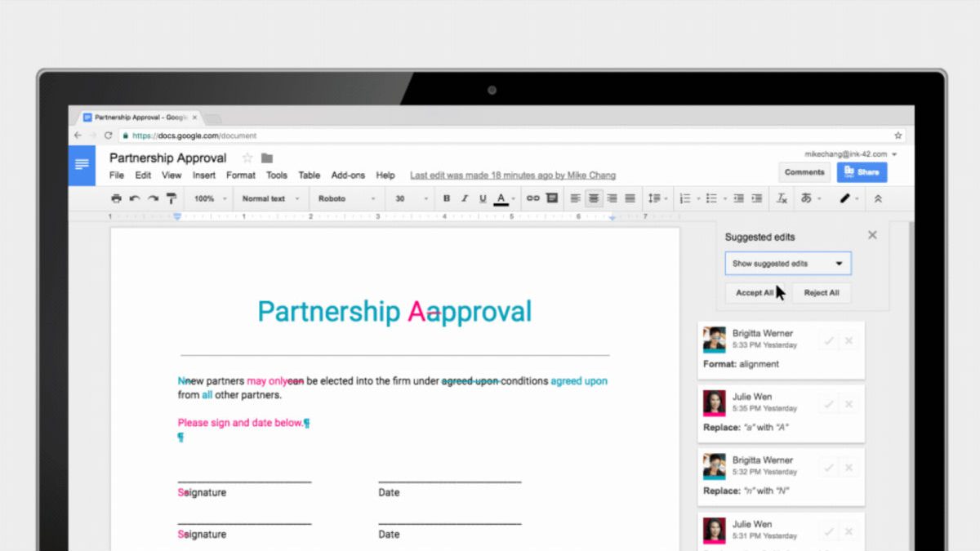Click the clear formatting icon

[x=781, y=198]
